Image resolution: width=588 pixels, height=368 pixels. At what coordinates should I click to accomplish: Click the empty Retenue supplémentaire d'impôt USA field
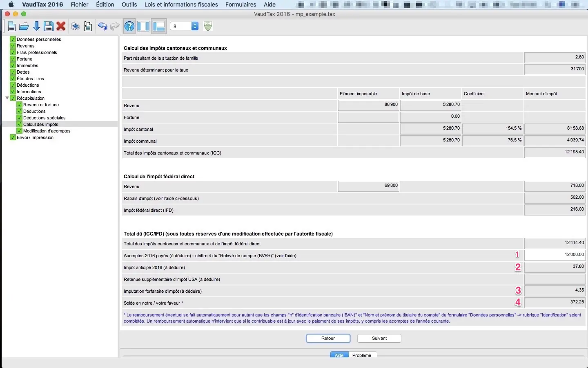click(555, 279)
